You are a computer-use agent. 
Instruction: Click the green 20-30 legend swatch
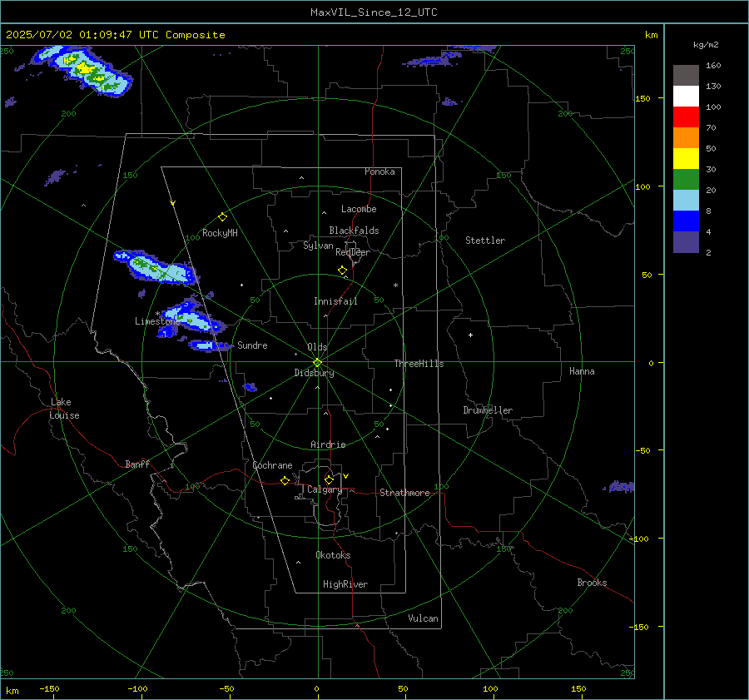click(686, 179)
